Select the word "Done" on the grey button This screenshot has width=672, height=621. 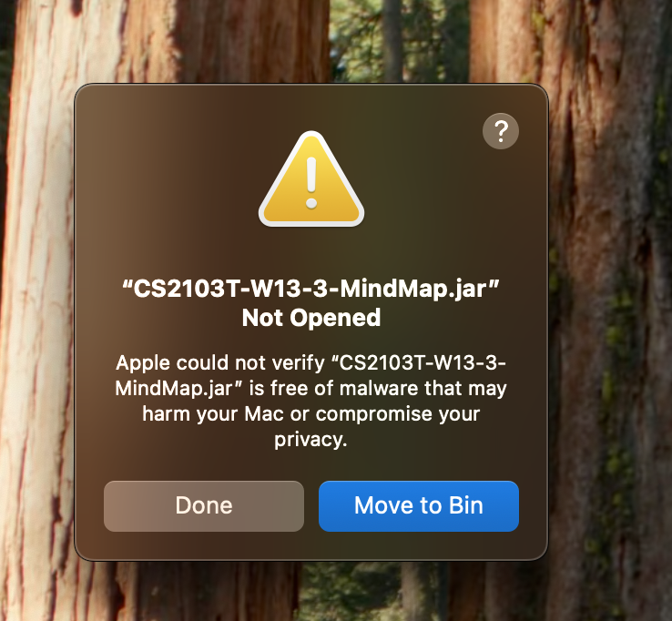click(204, 505)
